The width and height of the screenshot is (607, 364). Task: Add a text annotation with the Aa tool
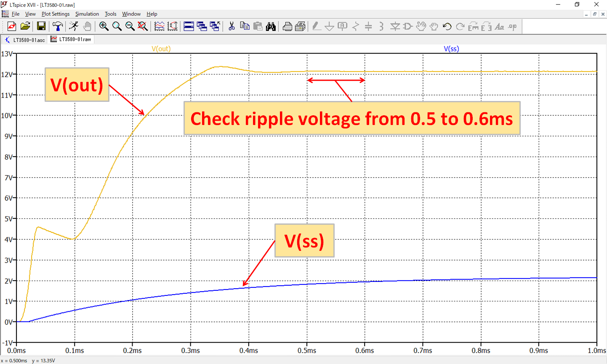[x=500, y=26]
